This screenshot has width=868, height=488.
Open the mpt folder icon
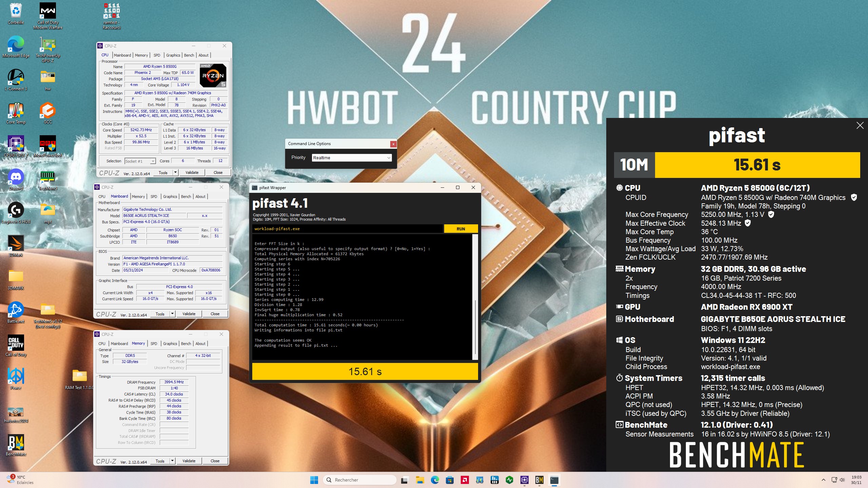click(x=48, y=213)
